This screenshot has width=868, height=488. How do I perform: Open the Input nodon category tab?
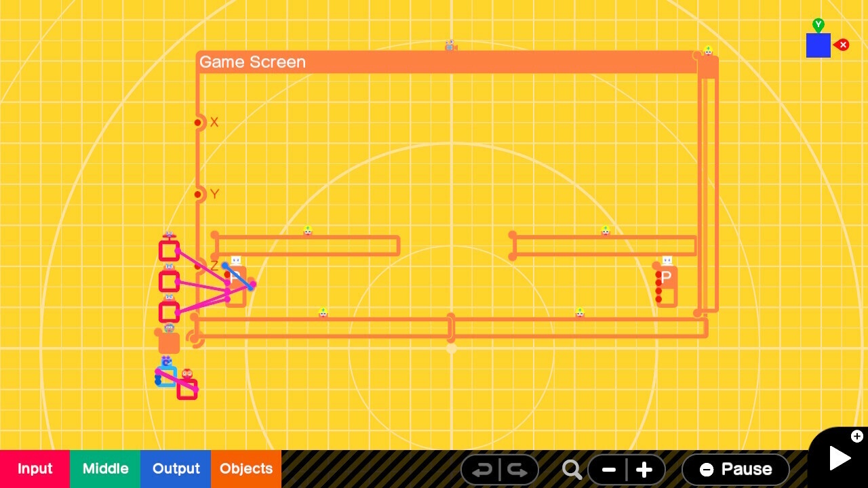pyautogui.click(x=35, y=469)
